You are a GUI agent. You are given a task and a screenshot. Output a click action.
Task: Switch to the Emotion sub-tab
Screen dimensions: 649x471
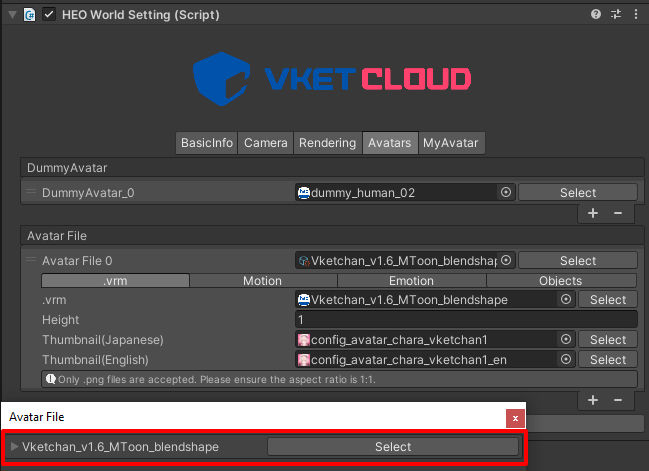coord(411,281)
